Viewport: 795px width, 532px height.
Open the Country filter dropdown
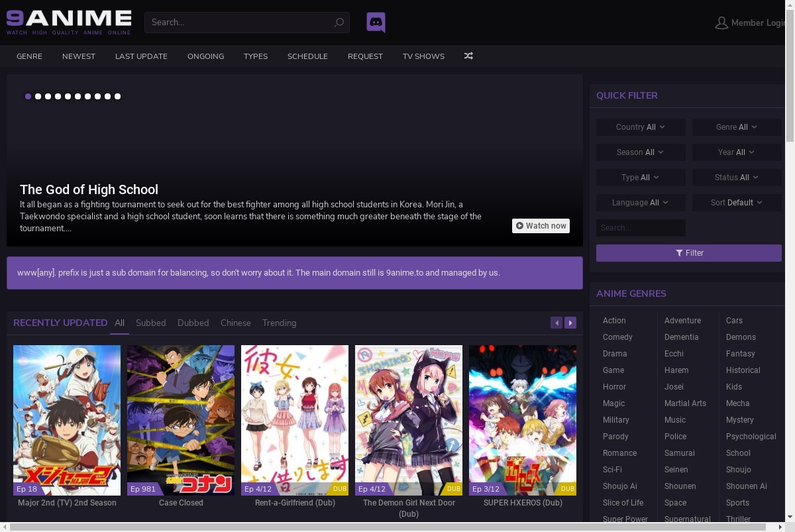click(641, 127)
